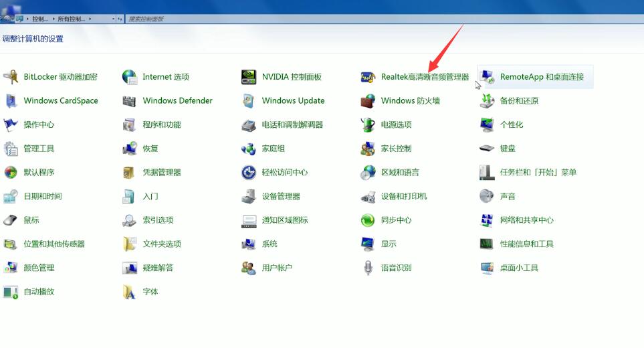Open the 家长控制 icon
Viewport: 644px width, 348px height.
pos(368,149)
